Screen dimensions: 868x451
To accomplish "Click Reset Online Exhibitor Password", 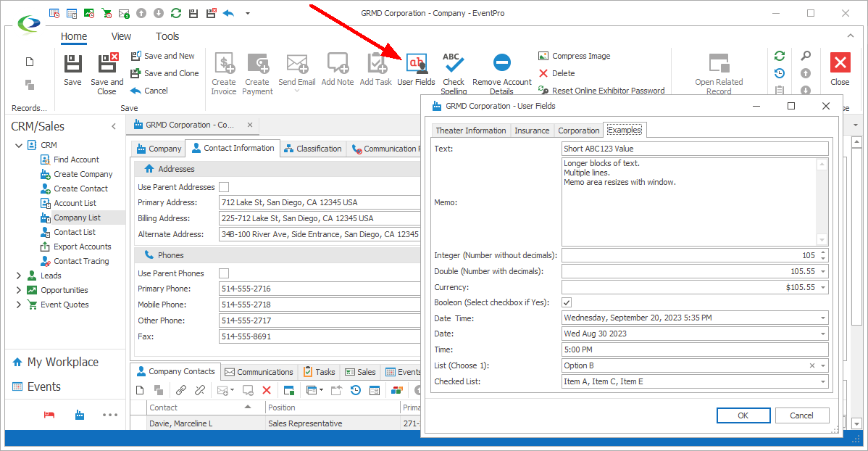I will click(601, 91).
